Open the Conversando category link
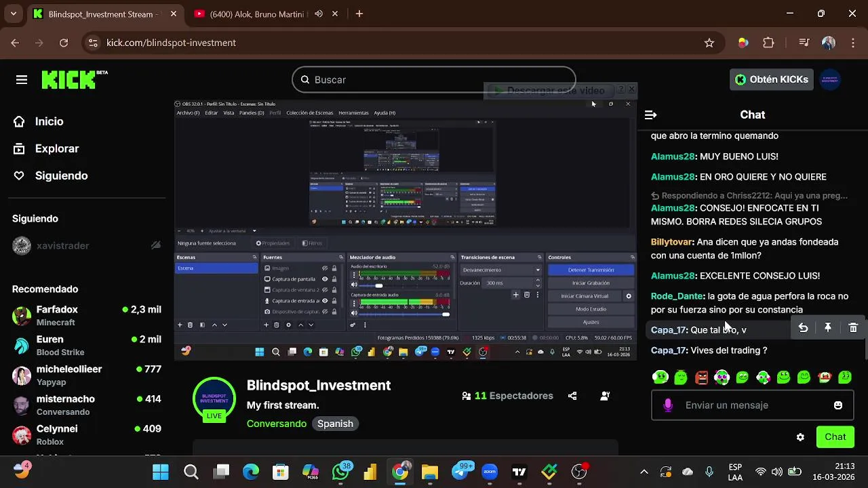The width and height of the screenshot is (868, 488). (x=277, y=424)
